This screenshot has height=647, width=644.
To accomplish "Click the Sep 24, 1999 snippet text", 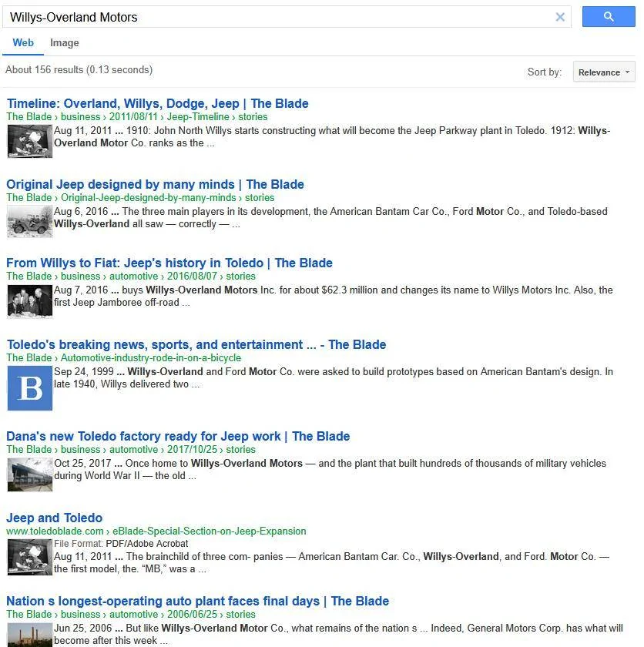I will [x=334, y=378].
